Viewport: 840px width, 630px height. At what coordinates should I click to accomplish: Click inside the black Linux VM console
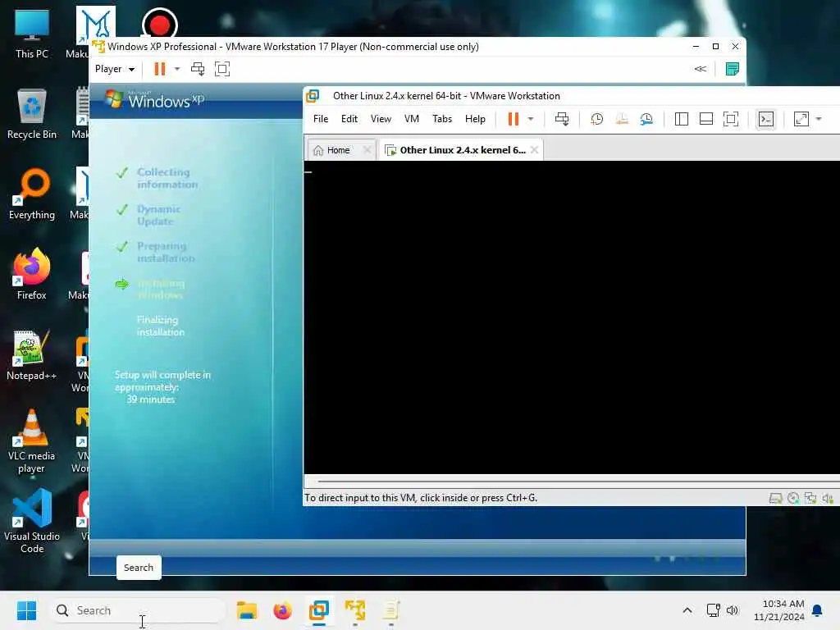[x=572, y=317]
